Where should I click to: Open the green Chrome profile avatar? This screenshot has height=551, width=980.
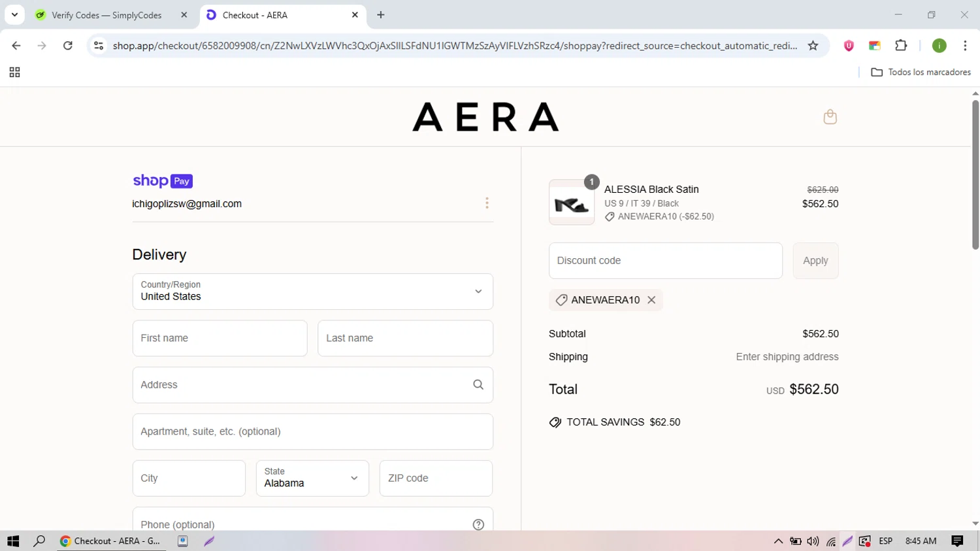tap(939, 46)
